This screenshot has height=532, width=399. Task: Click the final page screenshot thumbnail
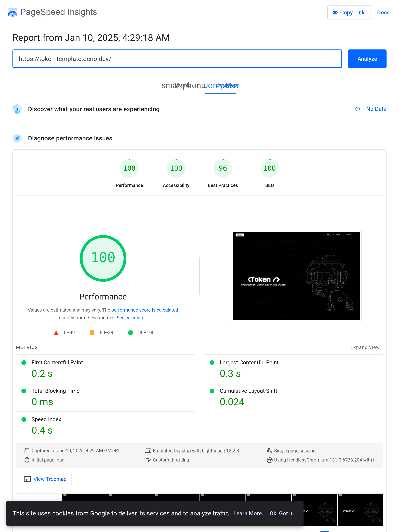[x=296, y=276]
